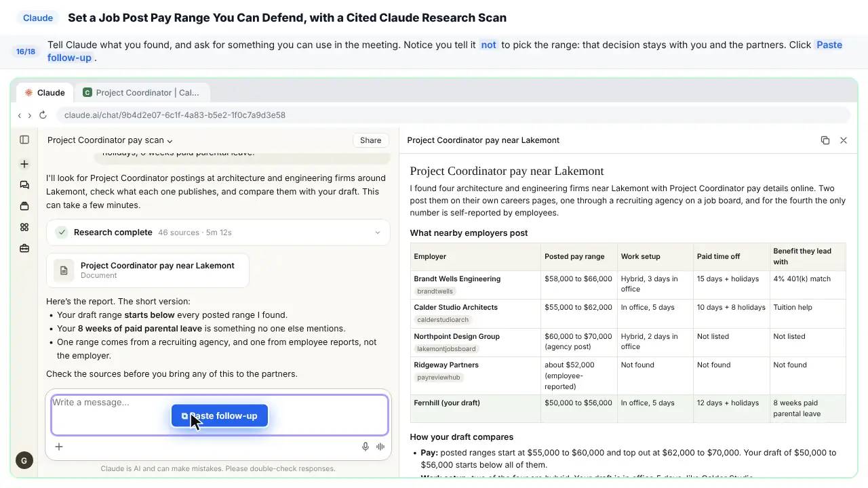Expand the Research complete sources section

pyautogui.click(x=218, y=232)
